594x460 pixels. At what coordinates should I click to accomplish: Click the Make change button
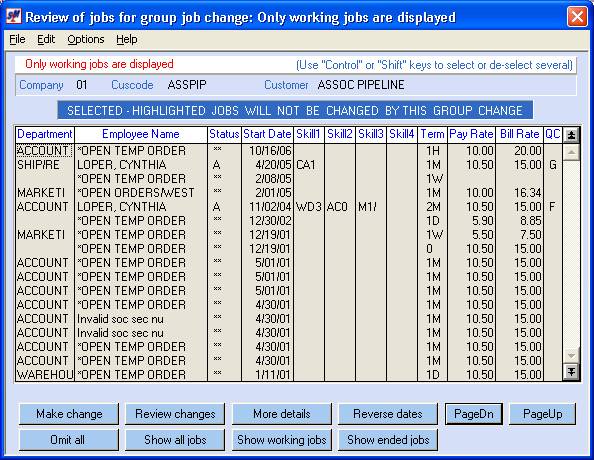coord(69,414)
